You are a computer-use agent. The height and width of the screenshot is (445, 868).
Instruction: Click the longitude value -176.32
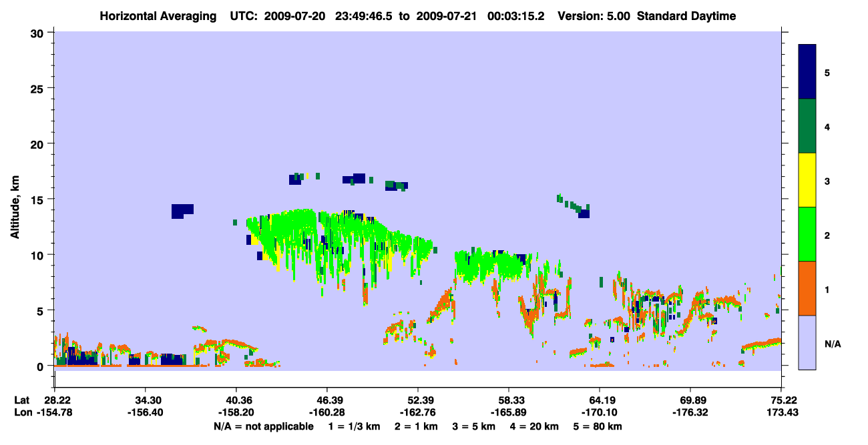(690, 413)
